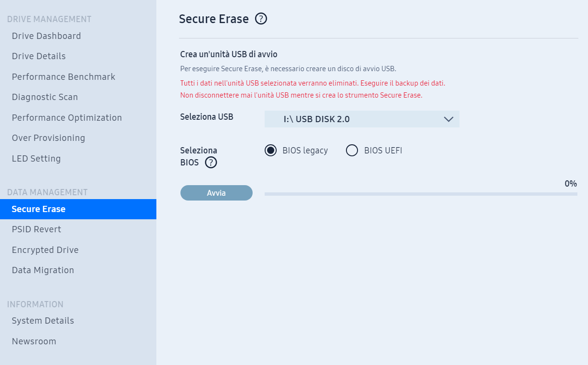This screenshot has width=588, height=365.
Task: Go to Encrypted Drive settings
Action: (x=45, y=250)
